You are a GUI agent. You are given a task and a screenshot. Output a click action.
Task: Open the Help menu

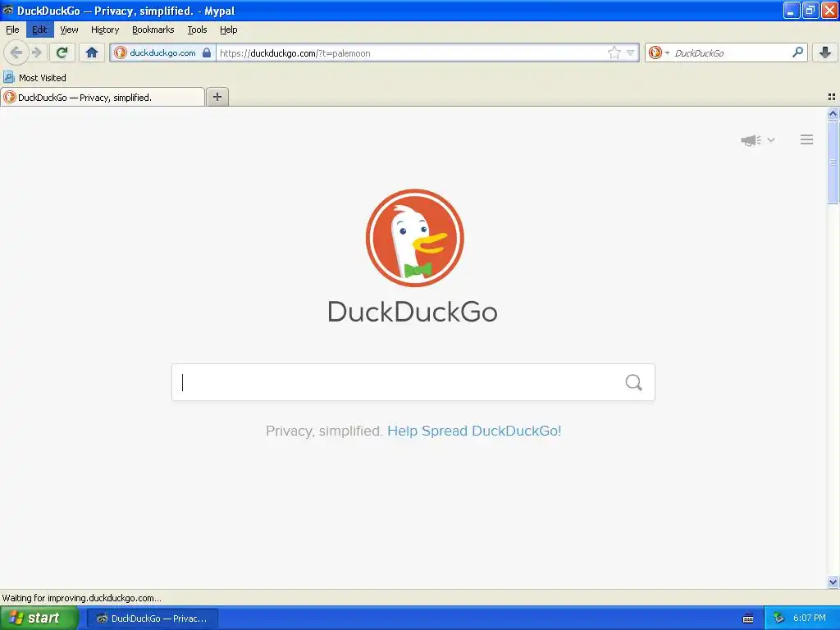click(x=229, y=30)
